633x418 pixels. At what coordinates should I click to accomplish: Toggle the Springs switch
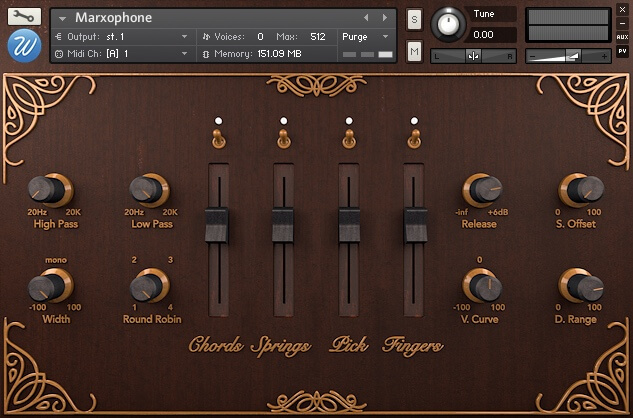pyautogui.click(x=284, y=139)
